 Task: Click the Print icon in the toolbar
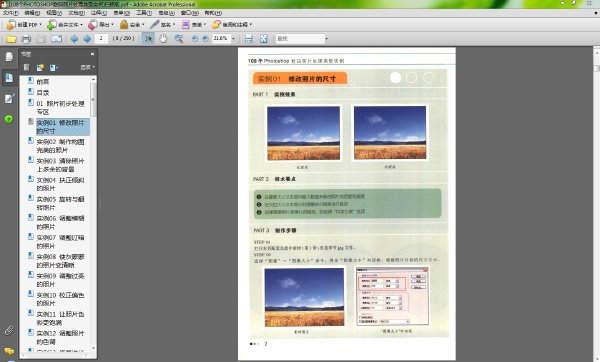click(x=26, y=39)
